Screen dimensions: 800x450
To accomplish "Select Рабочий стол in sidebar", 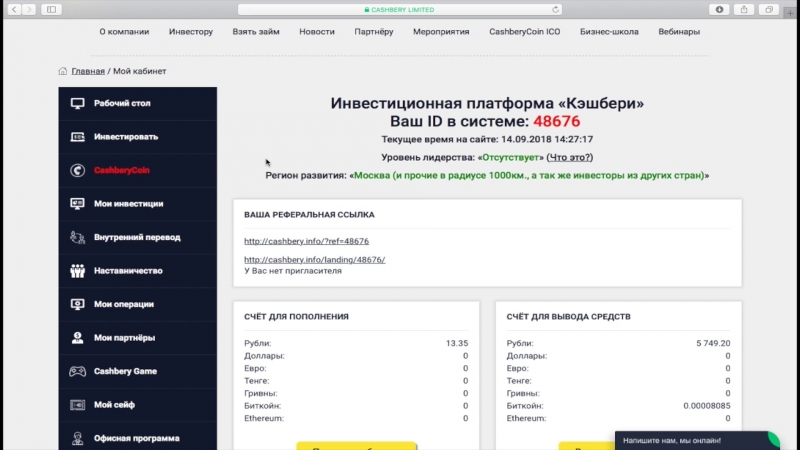I will pyautogui.click(x=122, y=103).
